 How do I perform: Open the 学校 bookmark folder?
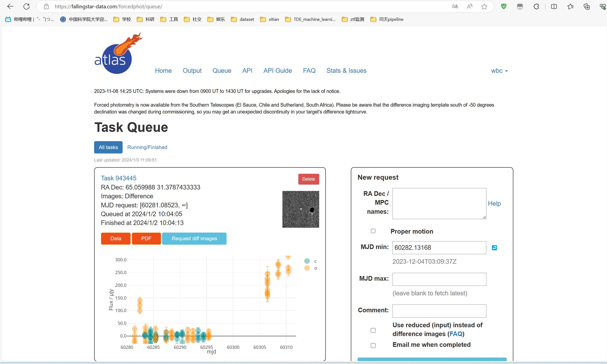pos(122,19)
